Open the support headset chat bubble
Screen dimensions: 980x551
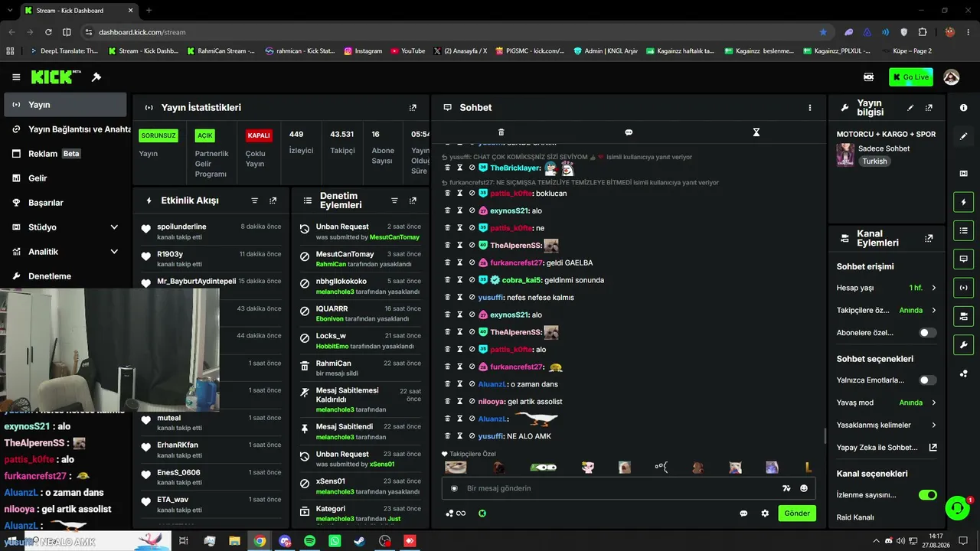click(957, 507)
